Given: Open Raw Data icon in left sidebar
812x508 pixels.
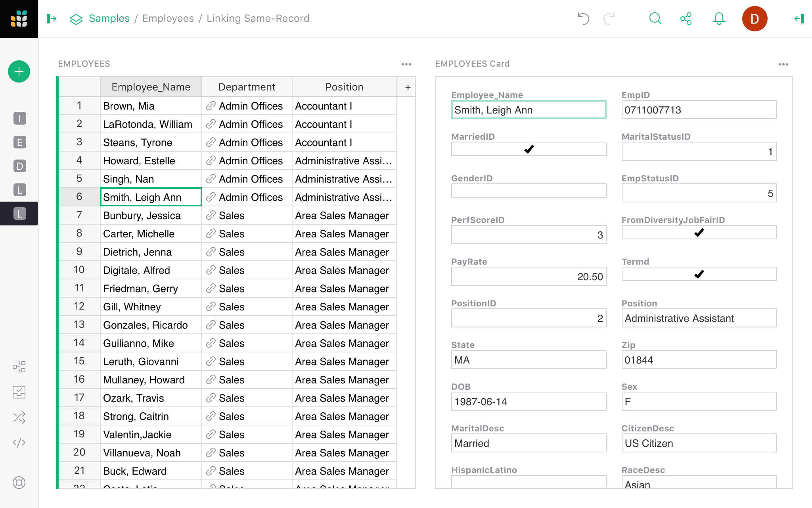Looking at the screenshot, I should tap(19, 367).
